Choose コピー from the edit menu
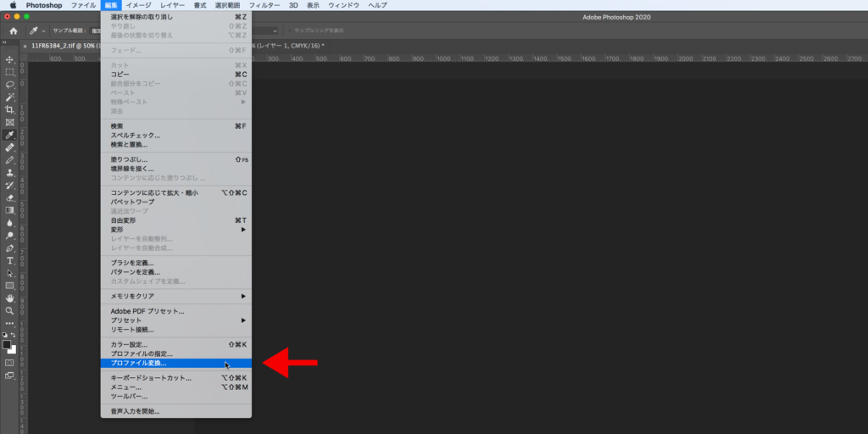 pos(176,75)
